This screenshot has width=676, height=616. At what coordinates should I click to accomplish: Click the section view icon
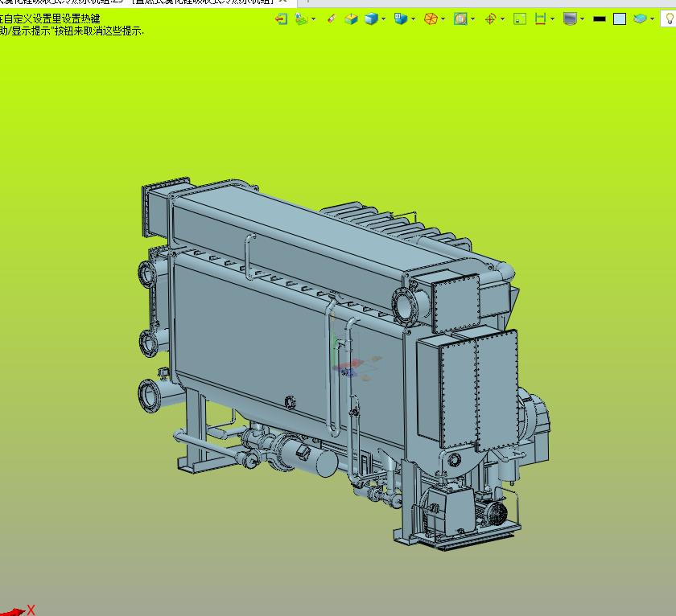pos(460,18)
